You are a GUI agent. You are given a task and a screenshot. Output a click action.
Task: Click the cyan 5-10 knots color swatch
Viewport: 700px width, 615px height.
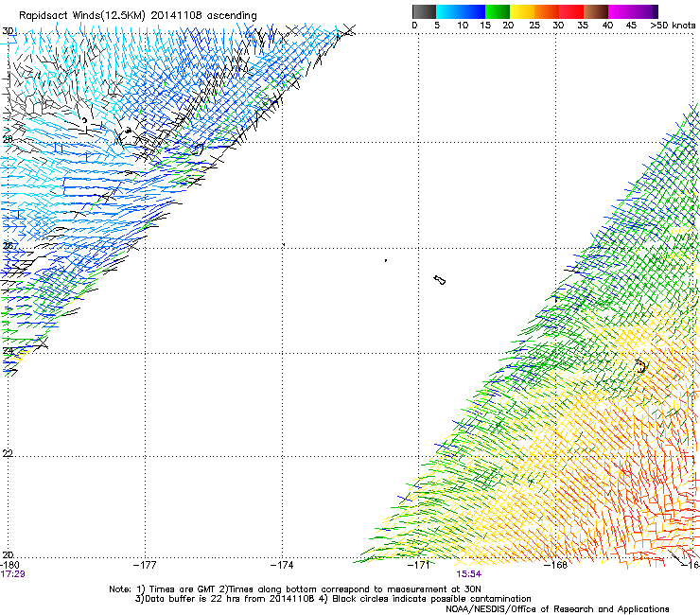click(x=448, y=11)
